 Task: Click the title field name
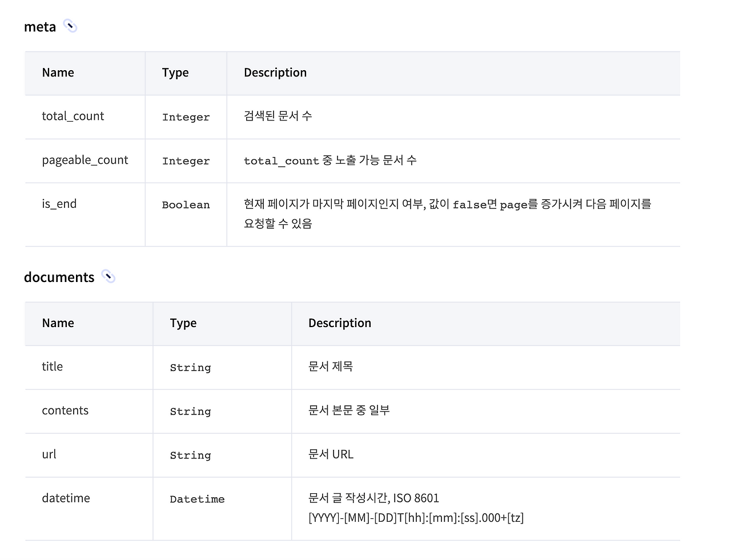pyautogui.click(x=52, y=366)
